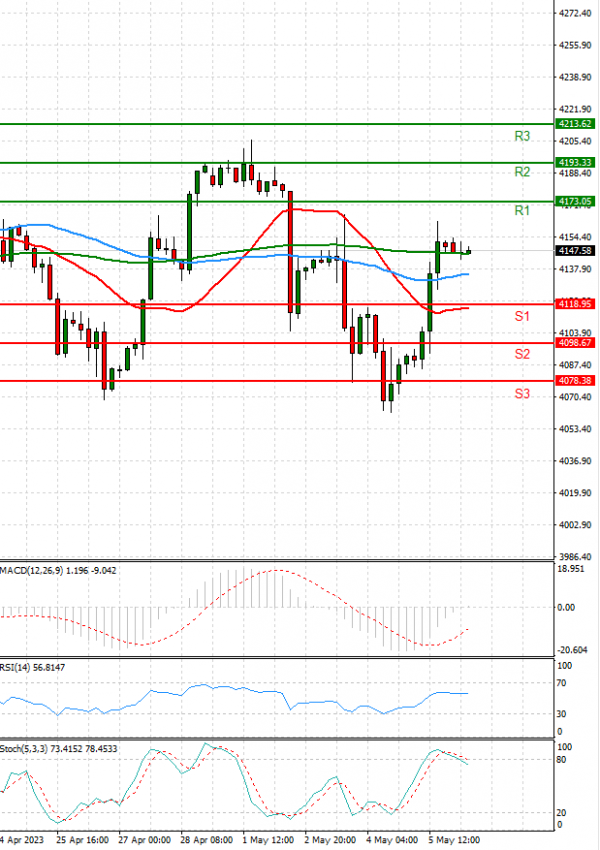Click the R1 resistance label
600x850 pixels.
522,210
